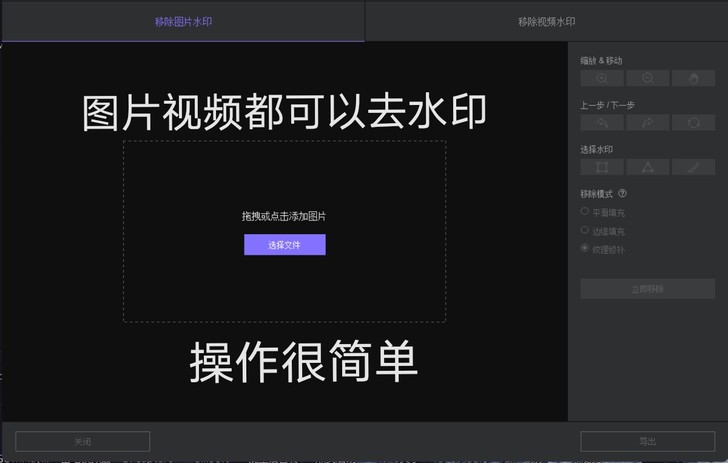The height and width of the screenshot is (463, 728).
Task: Click the 选择水印 section label
Action: (x=597, y=149)
